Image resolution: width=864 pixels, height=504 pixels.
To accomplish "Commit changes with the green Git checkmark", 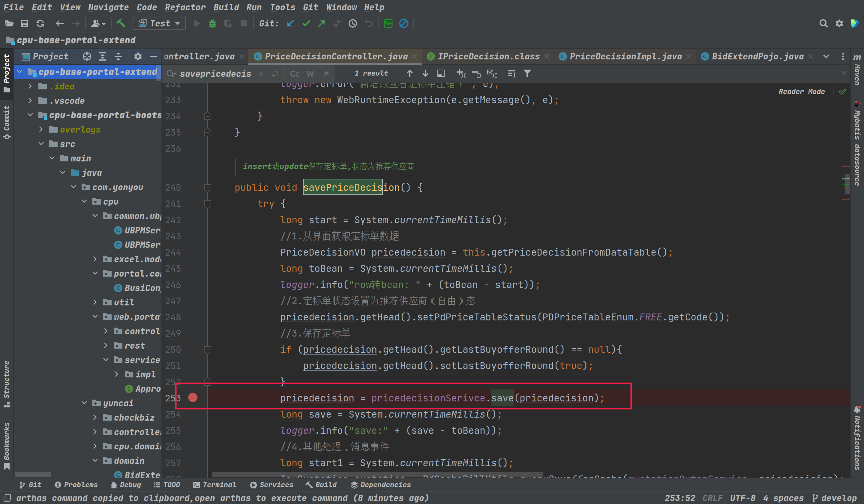I will (306, 23).
